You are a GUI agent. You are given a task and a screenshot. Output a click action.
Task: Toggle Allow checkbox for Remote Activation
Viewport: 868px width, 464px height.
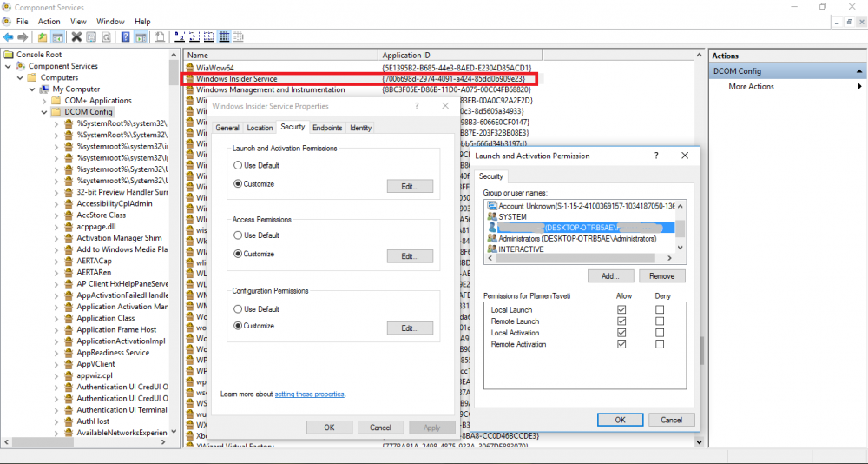(x=621, y=344)
